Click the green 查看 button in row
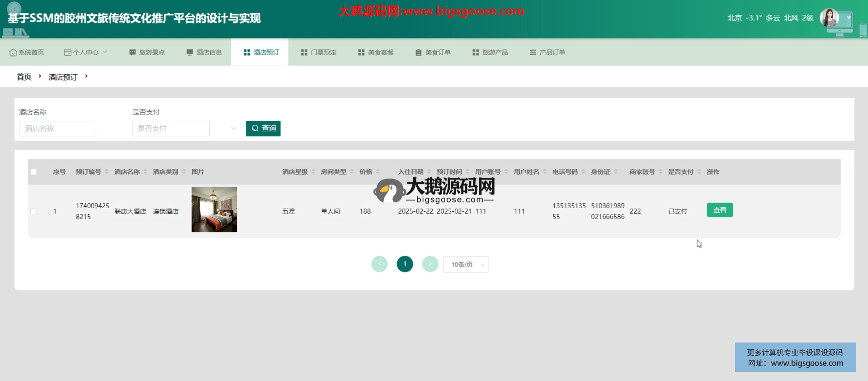 (x=720, y=210)
